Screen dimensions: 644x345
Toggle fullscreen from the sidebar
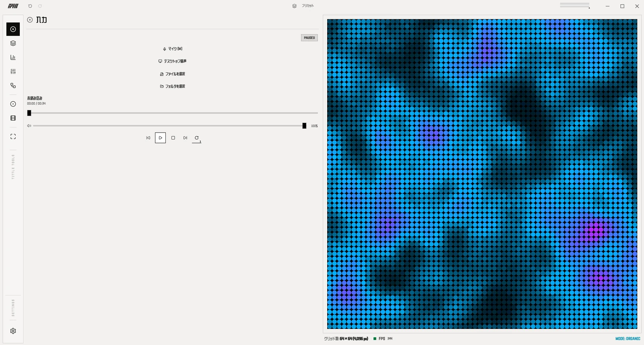click(13, 136)
